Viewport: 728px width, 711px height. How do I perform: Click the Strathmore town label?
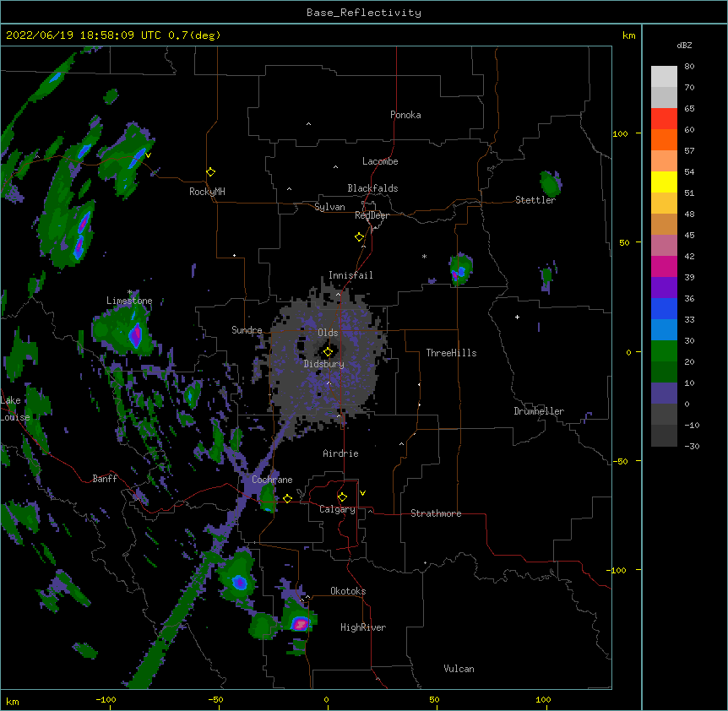pos(436,513)
